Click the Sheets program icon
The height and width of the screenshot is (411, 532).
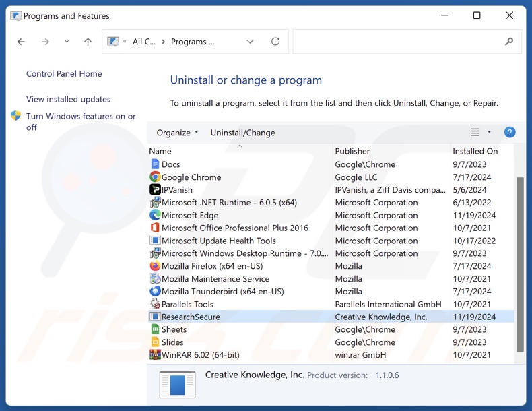click(155, 329)
